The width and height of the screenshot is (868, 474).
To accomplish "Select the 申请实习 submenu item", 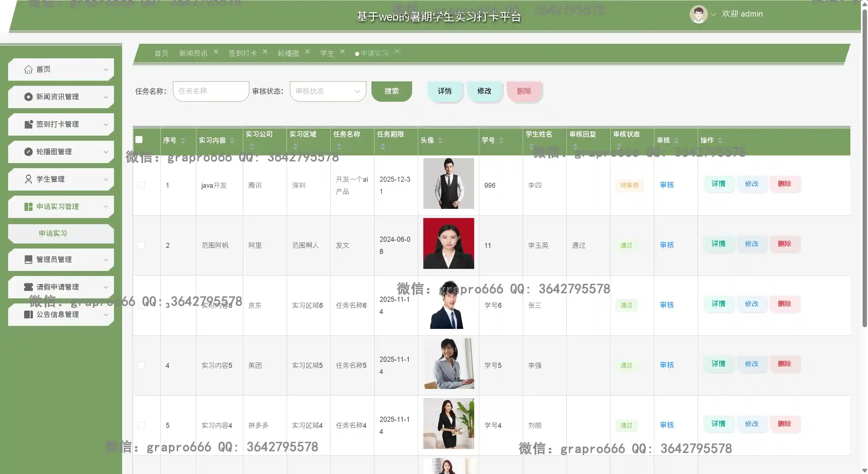I will (53, 233).
